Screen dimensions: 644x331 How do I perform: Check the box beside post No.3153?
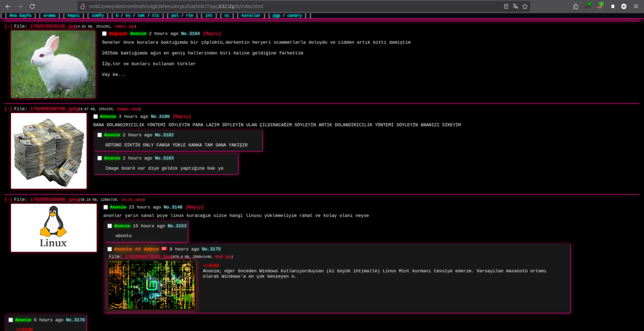(110, 226)
